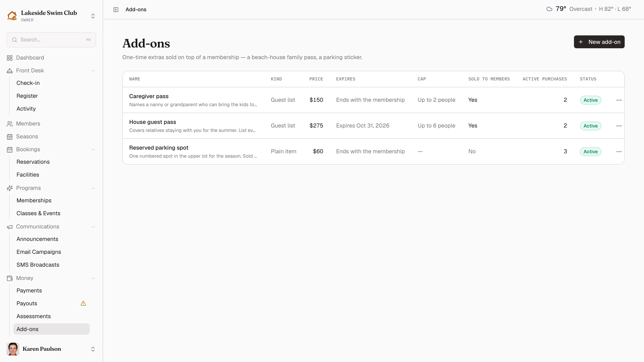Open the House guest pass add-on
Image resolution: width=644 pixels, height=362 pixels.
tap(153, 122)
